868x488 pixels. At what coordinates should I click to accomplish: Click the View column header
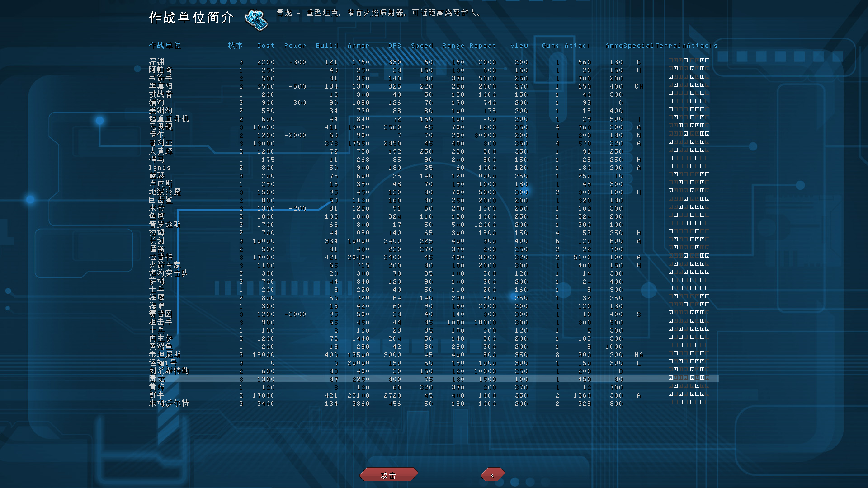pyautogui.click(x=519, y=46)
